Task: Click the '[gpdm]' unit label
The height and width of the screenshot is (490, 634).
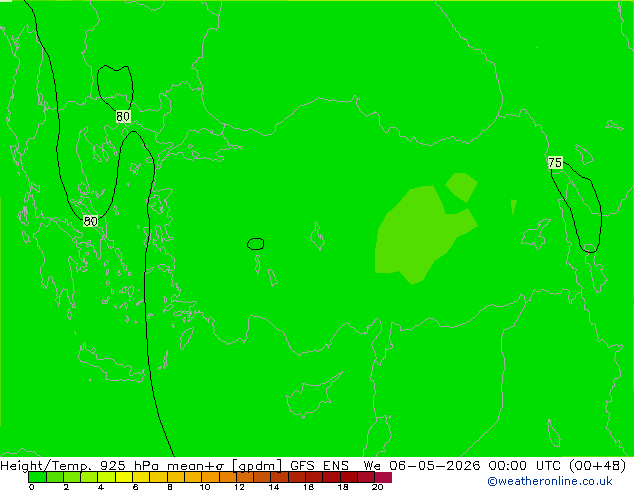Action: point(257,466)
